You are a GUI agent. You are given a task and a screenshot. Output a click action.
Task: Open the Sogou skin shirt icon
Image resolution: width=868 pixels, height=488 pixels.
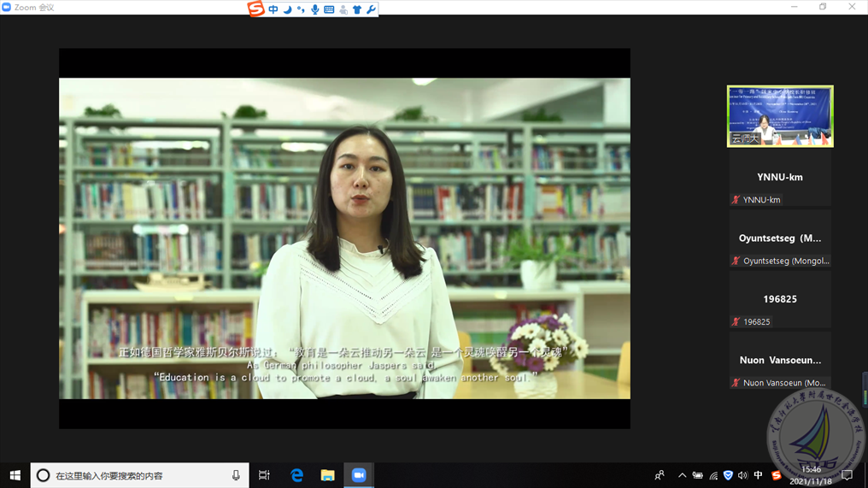pos(357,9)
